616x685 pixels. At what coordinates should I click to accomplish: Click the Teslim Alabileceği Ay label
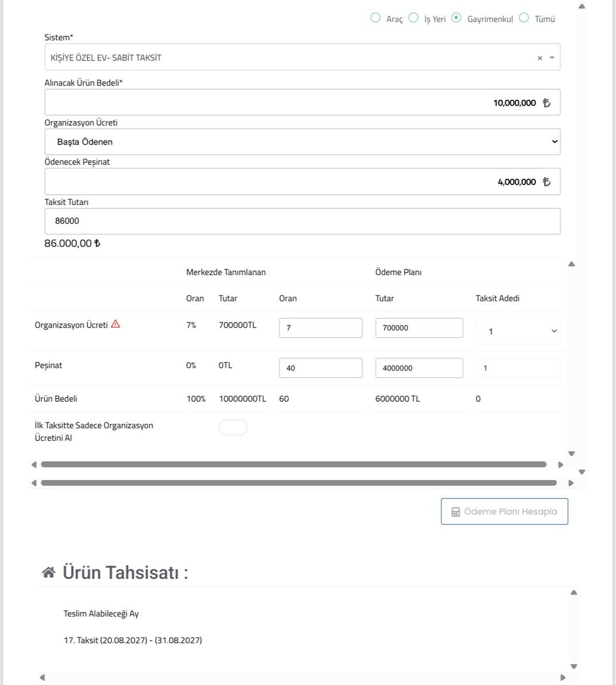[x=101, y=614]
